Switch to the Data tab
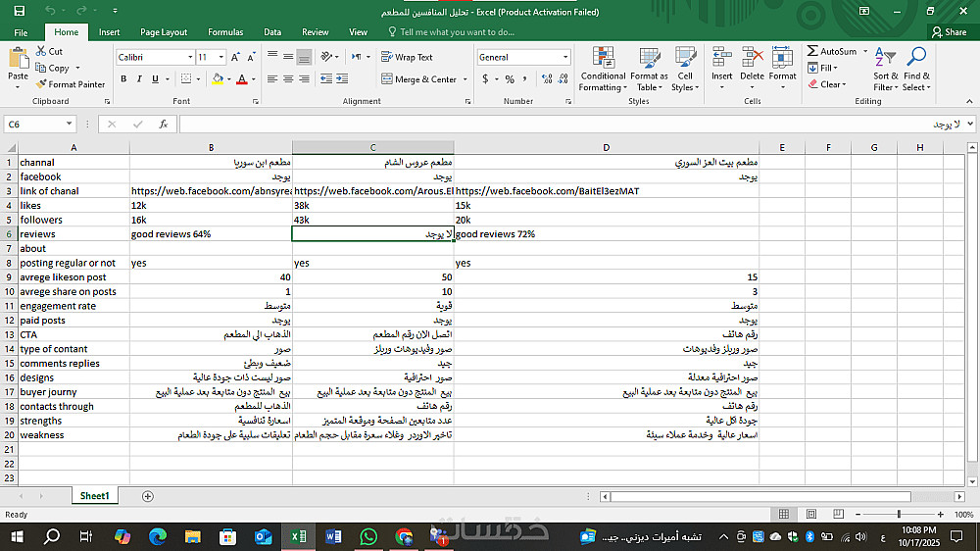The image size is (980, 551). click(271, 32)
